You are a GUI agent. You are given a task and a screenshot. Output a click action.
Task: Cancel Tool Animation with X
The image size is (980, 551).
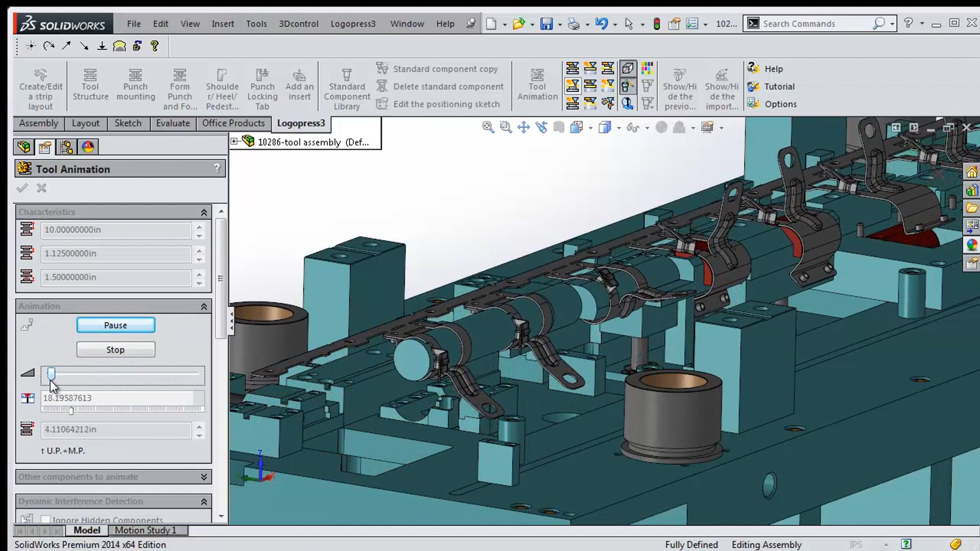[x=42, y=188]
